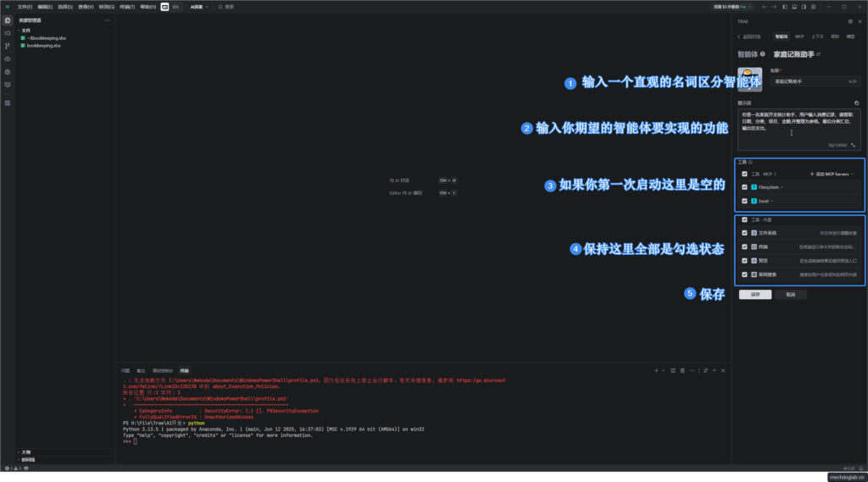Click the trash icon to kill terminal
The image size is (868, 482).
683,370
